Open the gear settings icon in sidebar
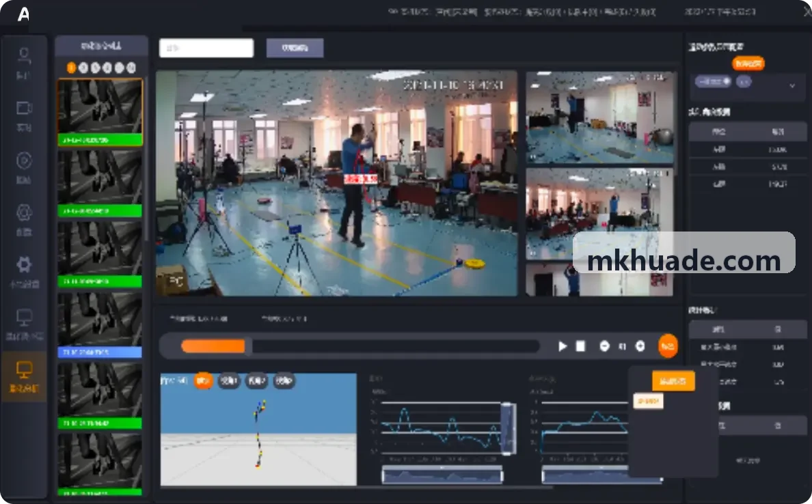This screenshot has width=812, height=504. [24, 264]
